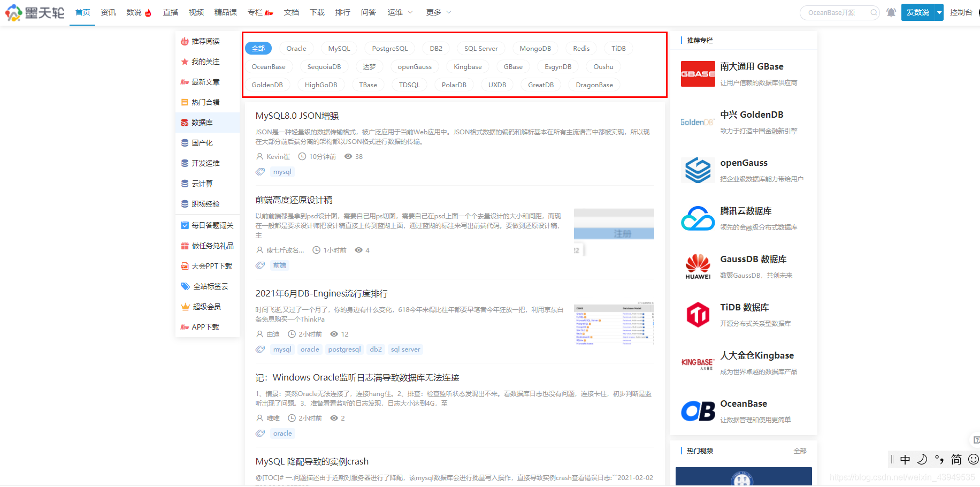Open the 问答 navigation item
980x487 pixels.
coord(368,12)
